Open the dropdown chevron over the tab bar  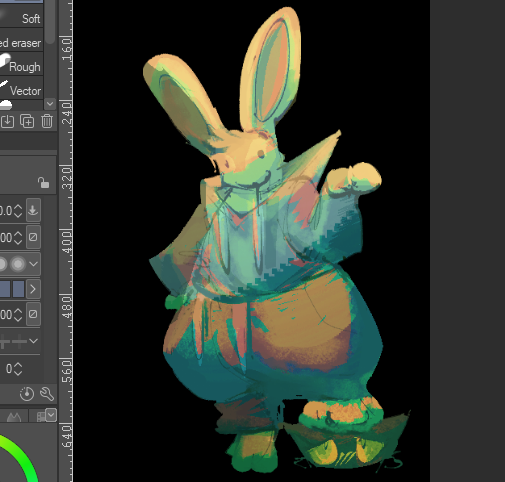point(51,415)
